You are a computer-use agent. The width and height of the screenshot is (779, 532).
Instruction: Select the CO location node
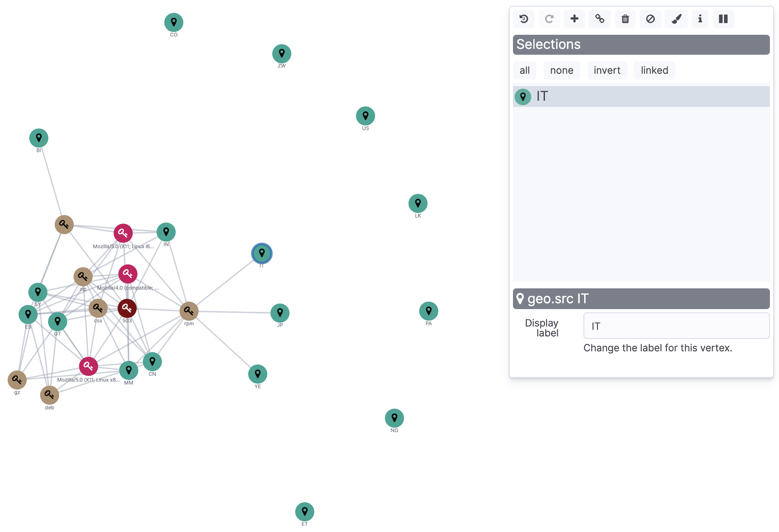(x=174, y=22)
